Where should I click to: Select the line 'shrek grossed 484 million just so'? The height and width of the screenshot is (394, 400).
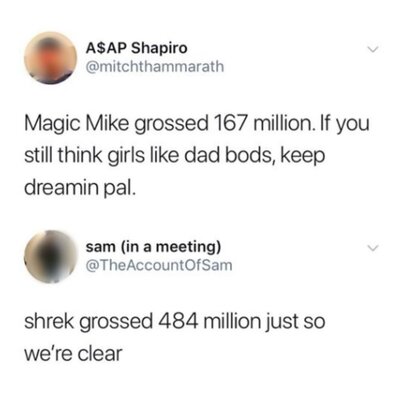tap(174, 322)
